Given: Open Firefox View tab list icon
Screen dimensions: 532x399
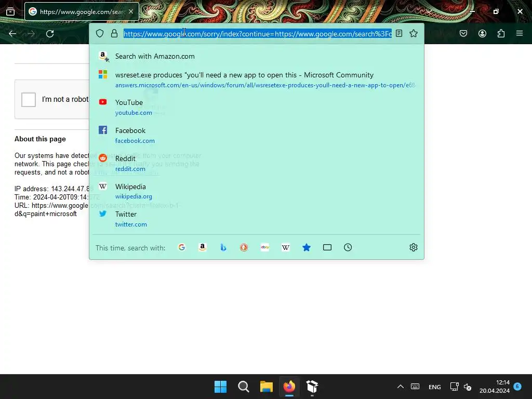Looking at the screenshot, I should point(10,11).
